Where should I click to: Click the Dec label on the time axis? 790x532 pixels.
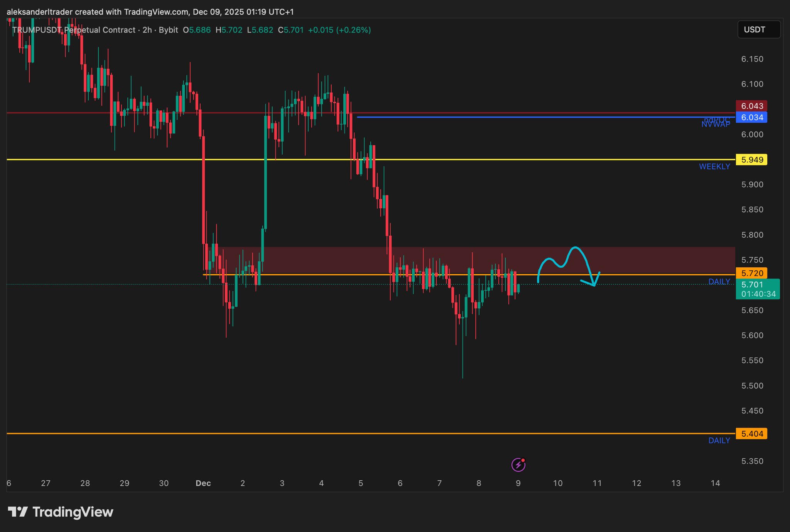coord(203,483)
